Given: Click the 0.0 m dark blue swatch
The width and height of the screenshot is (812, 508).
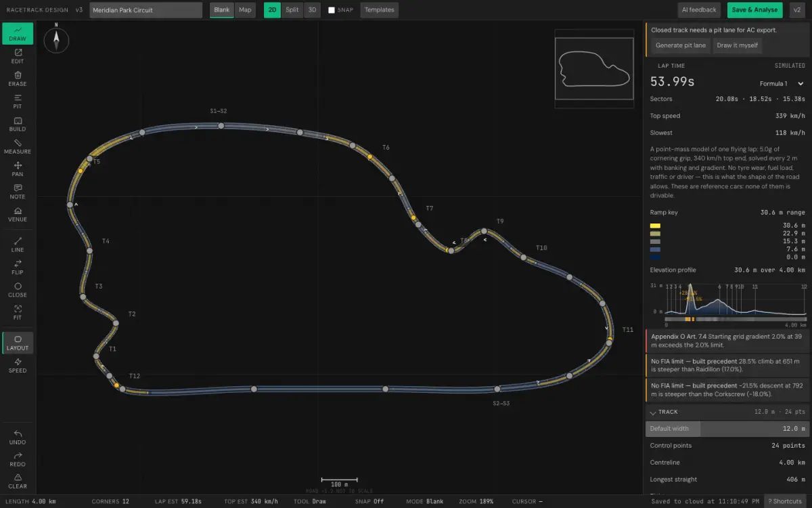Looking at the screenshot, I should (x=655, y=257).
